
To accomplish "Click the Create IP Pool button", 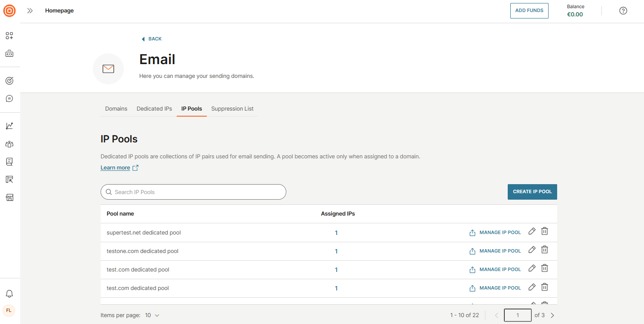I will click(532, 192).
